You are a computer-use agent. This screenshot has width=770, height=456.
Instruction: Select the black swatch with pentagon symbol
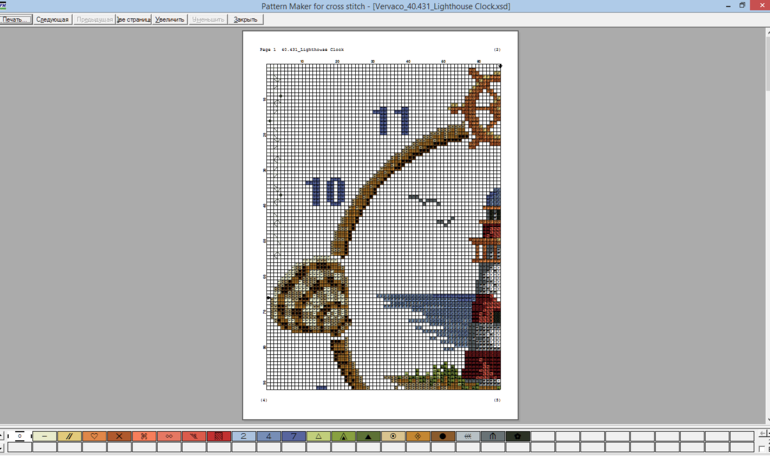(x=518, y=437)
